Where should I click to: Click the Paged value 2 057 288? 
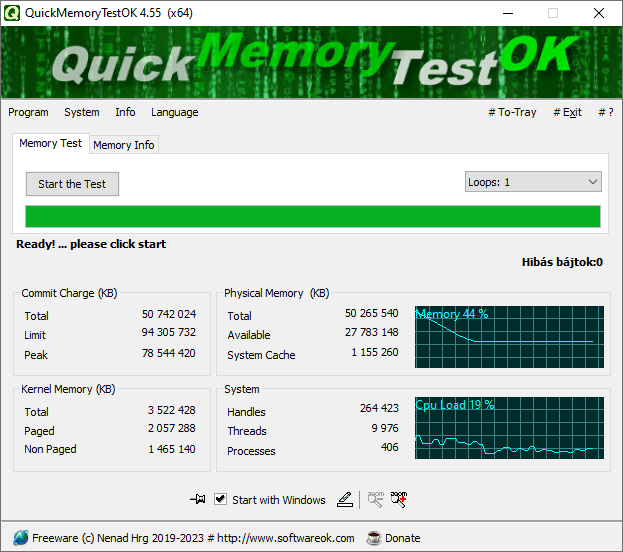coord(172,428)
